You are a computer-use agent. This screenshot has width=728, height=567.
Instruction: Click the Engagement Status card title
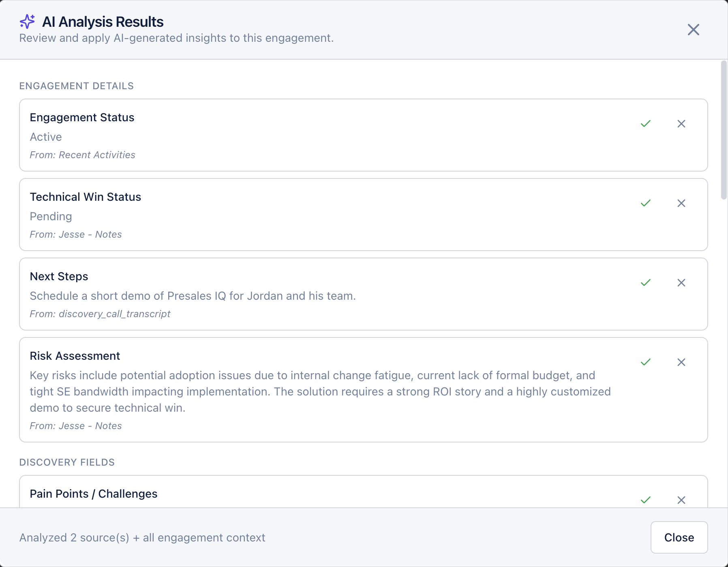point(82,117)
